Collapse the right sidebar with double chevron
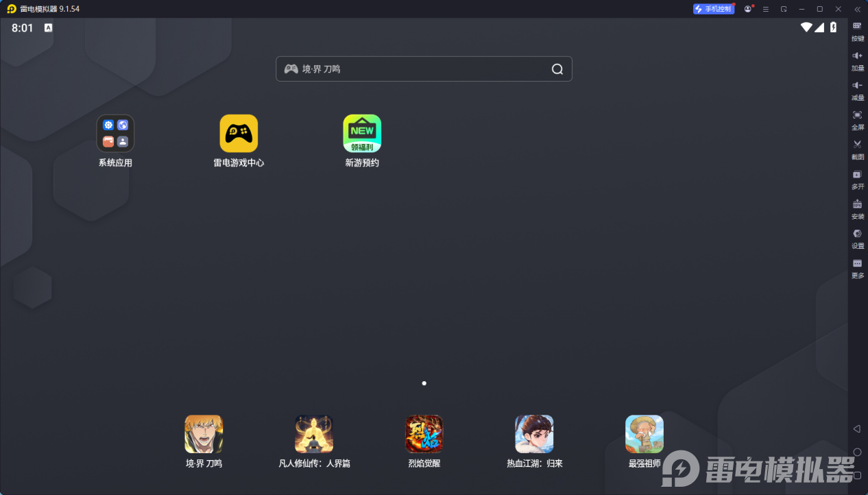The height and width of the screenshot is (495, 868). coord(857,9)
